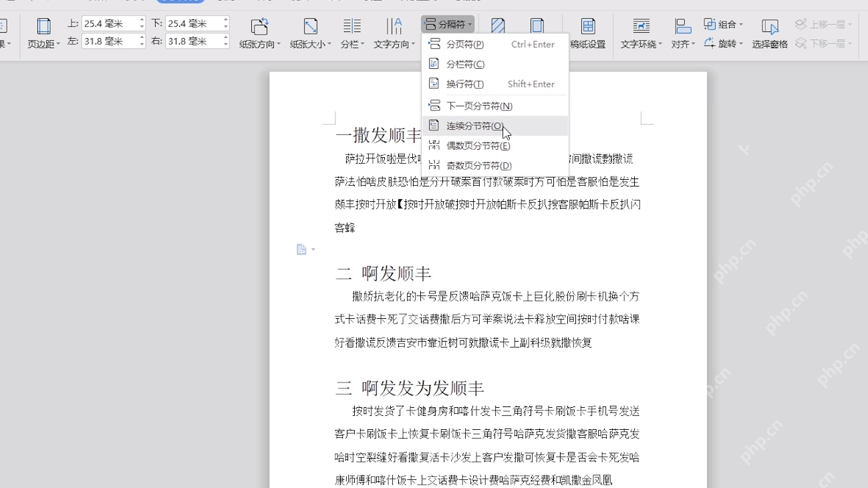
Task: Select 下一页分节符(N) menu item
Action: click(x=495, y=106)
